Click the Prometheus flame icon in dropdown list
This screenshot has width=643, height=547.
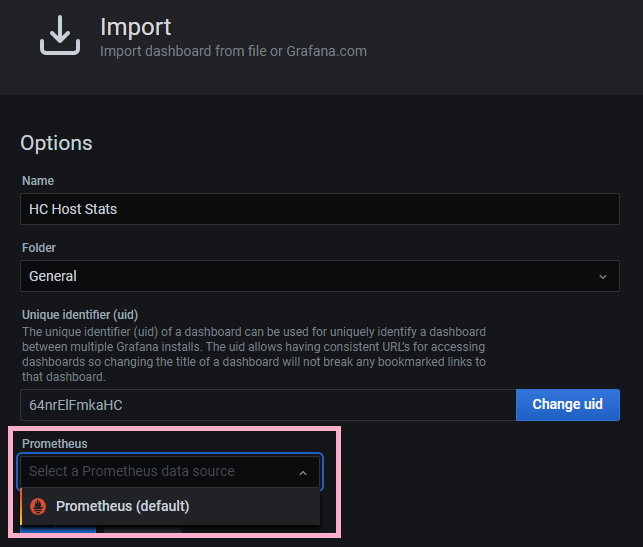(x=39, y=506)
